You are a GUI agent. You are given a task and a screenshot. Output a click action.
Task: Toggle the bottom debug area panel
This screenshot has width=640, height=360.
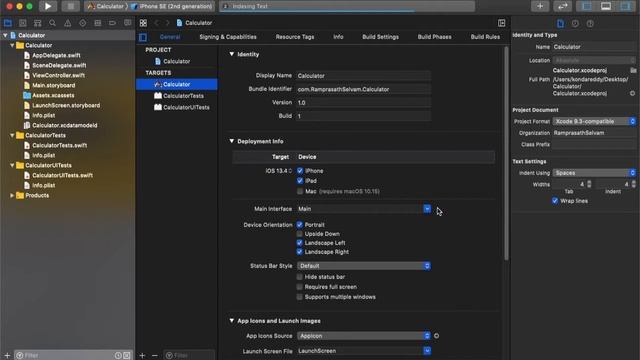point(606,6)
